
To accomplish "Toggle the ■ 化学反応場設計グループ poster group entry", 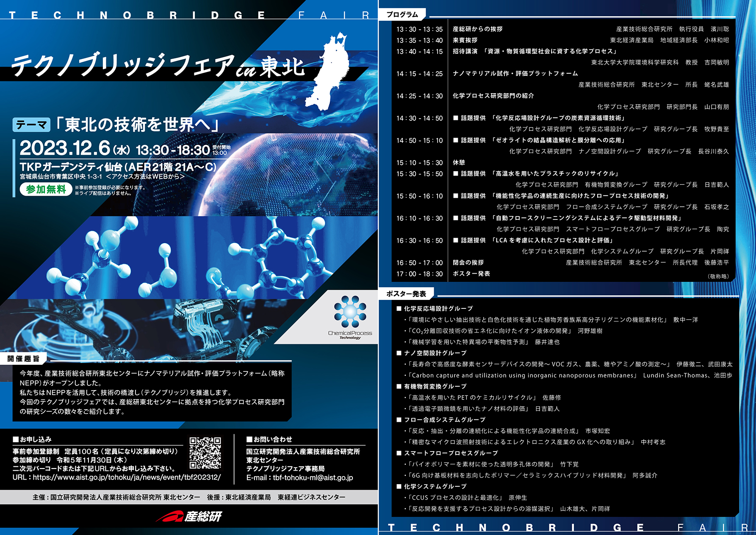I will click(434, 308).
